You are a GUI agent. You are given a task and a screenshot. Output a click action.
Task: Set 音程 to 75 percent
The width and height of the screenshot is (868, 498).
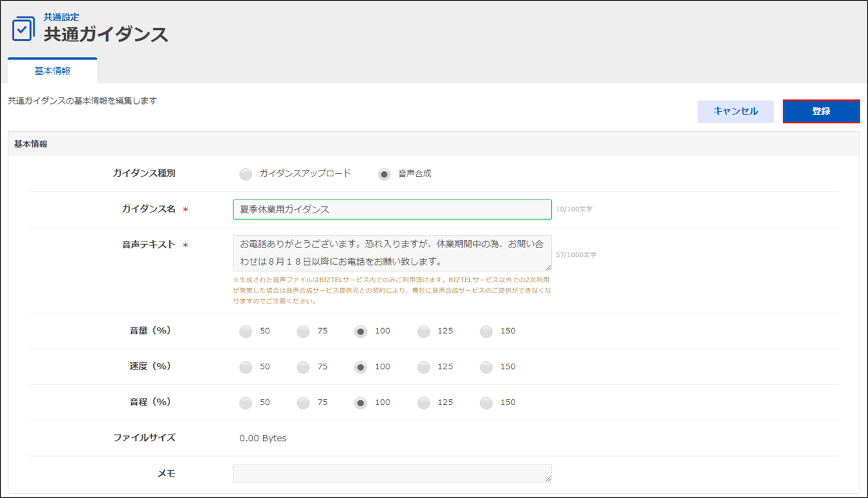coord(304,402)
